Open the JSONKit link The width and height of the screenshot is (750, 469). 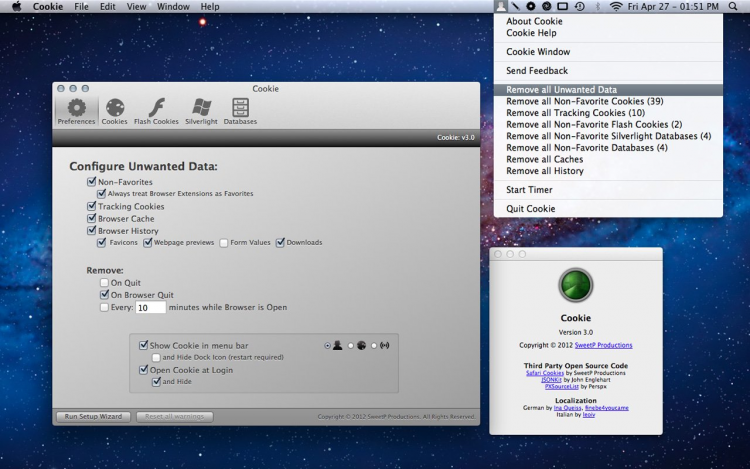point(551,380)
